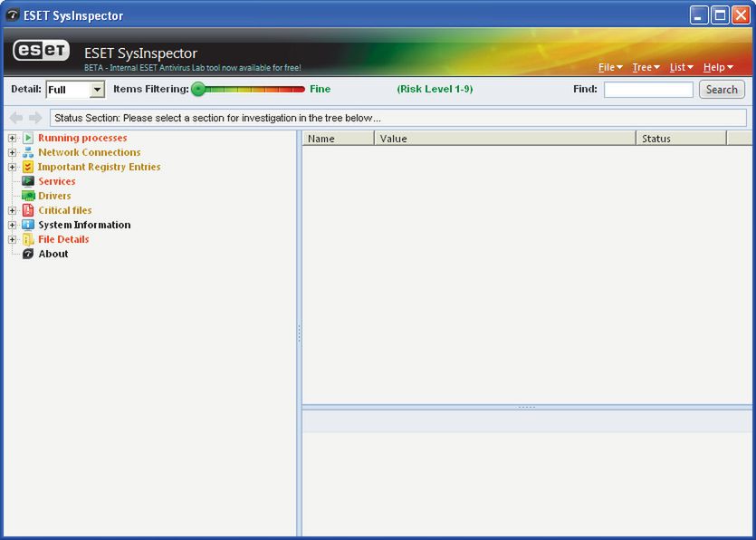Select Drivers in the tree
This screenshot has width=756, height=540.
click(x=54, y=196)
